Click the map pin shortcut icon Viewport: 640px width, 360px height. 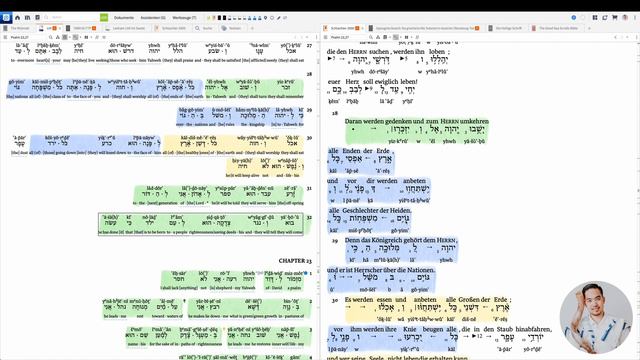[265, 18]
